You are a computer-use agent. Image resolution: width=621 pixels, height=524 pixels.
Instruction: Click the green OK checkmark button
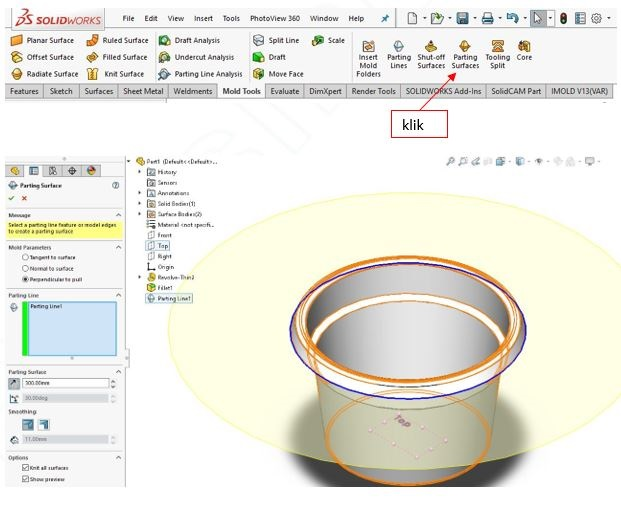pyautogui.click(x=11, y=198)
